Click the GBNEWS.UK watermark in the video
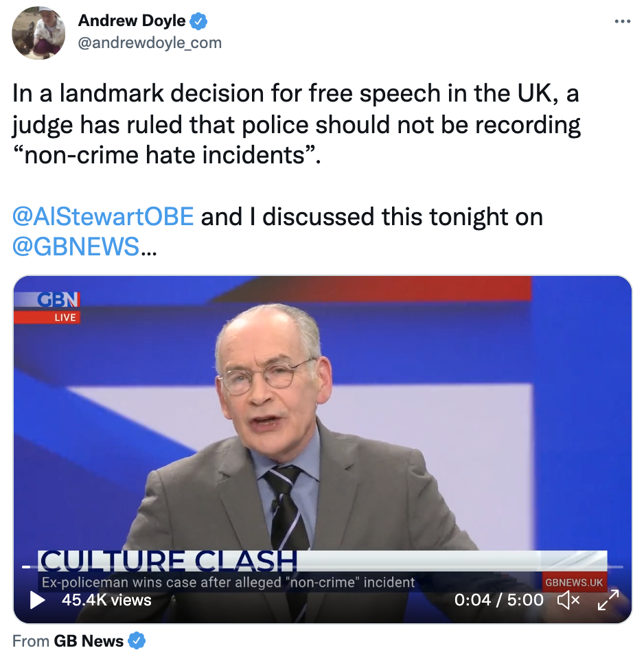 (x=574, y=582)
